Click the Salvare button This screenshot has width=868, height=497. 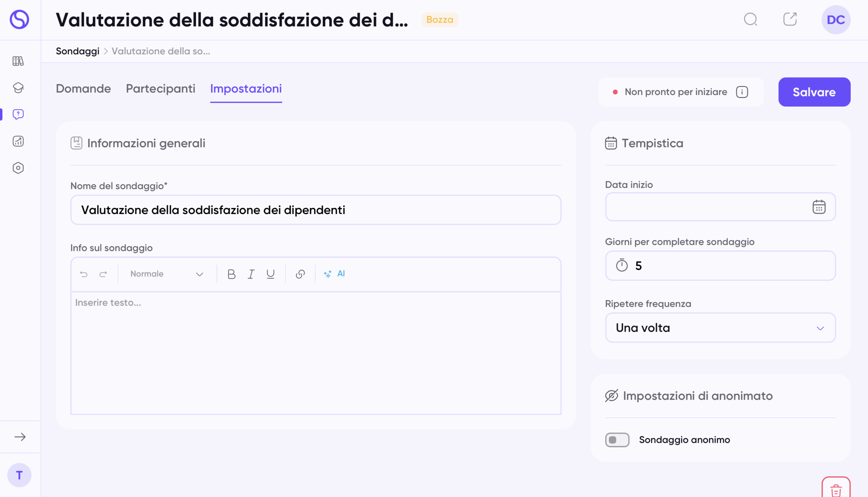pyautogui.click(x=814, y=92)
